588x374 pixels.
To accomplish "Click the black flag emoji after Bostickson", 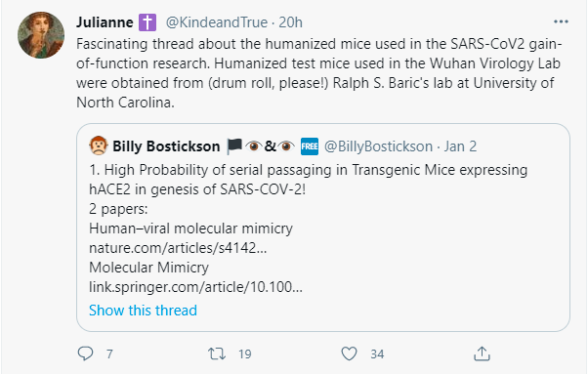I will point(234,146).
